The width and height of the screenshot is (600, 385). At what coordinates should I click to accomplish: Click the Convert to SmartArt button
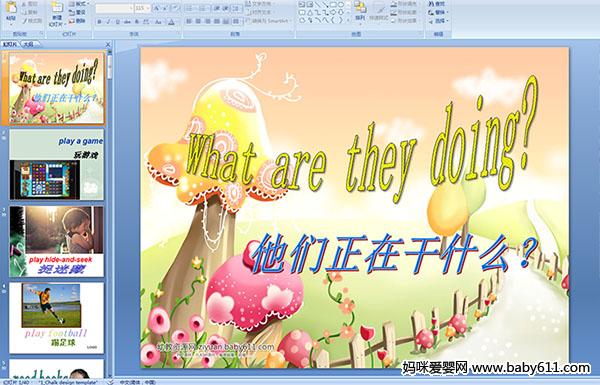tap(268, 21)
